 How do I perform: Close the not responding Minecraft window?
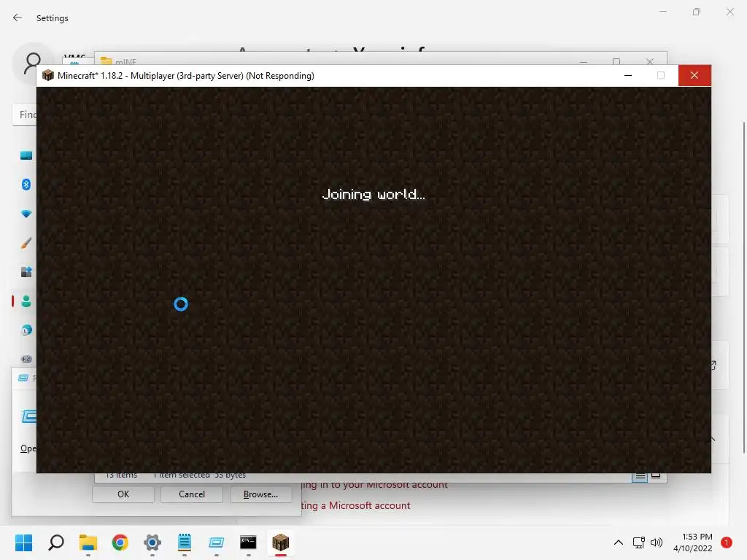coord(694,75)
